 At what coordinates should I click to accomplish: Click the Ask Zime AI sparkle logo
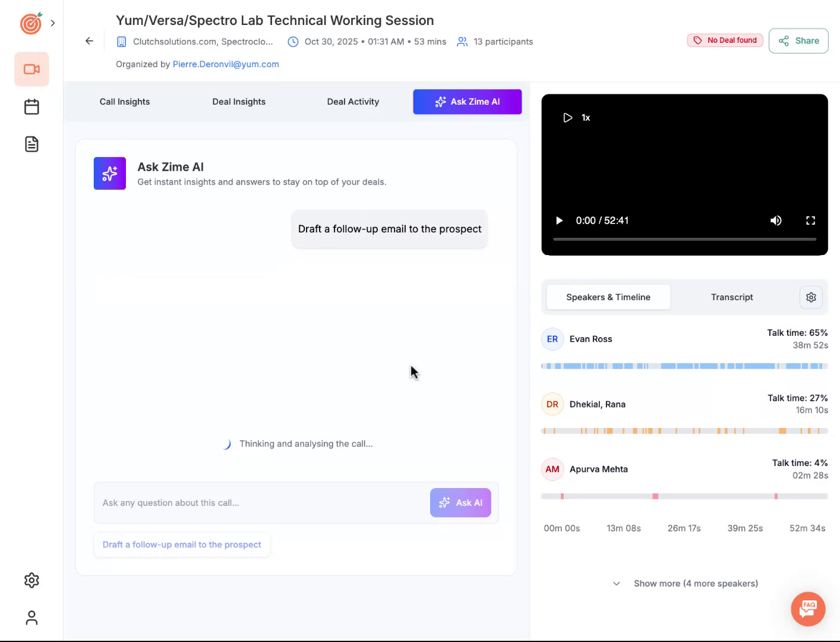click(x=110, y=174)
